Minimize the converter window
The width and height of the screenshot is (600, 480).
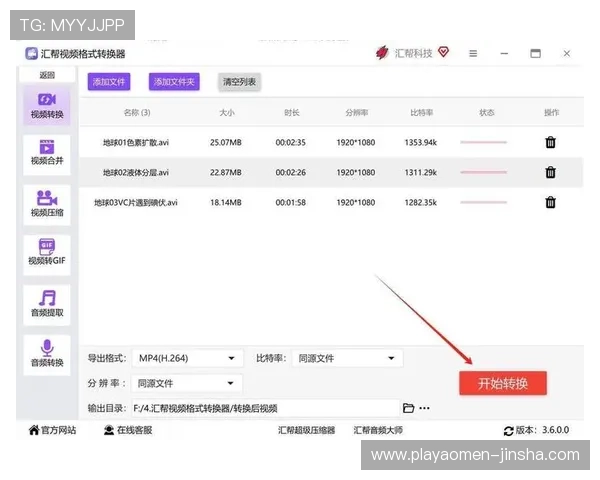pos(504,54)
